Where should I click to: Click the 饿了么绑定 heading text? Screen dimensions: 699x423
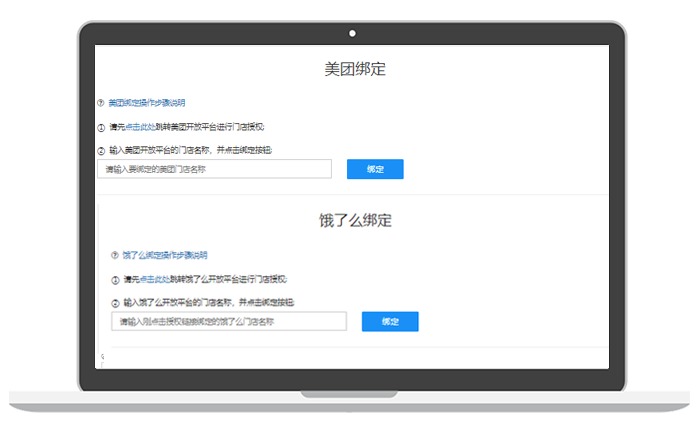(355, 220)
